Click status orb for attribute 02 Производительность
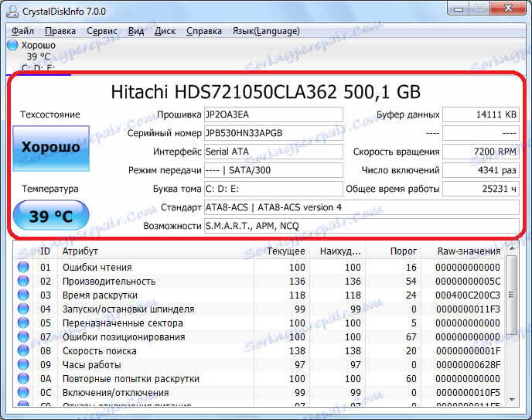Viewport: 532px width, 420px height. 23,281
